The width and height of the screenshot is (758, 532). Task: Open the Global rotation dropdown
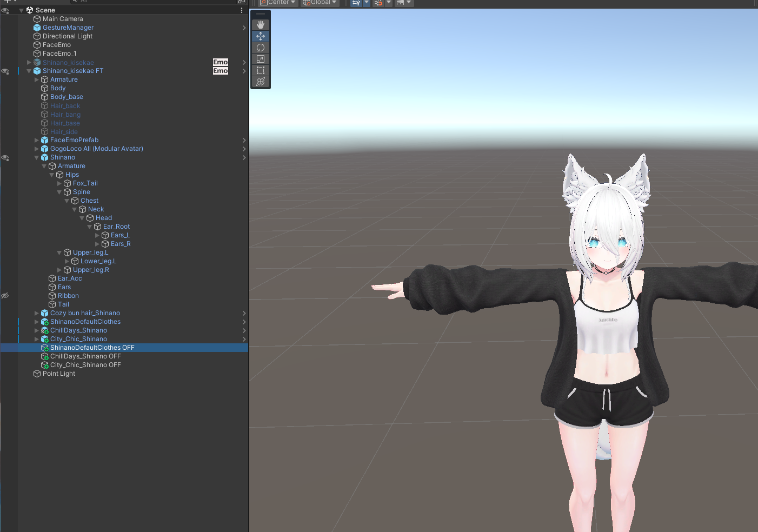coord(320,3)
